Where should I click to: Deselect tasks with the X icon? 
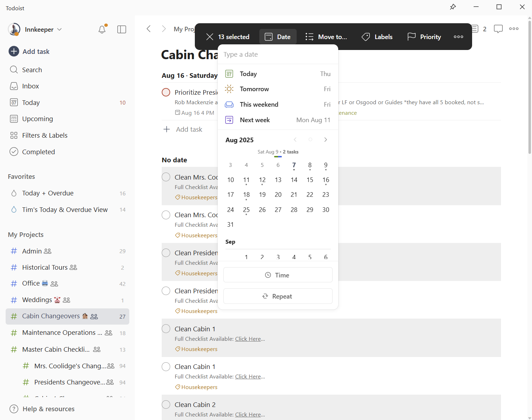point(210,37)
